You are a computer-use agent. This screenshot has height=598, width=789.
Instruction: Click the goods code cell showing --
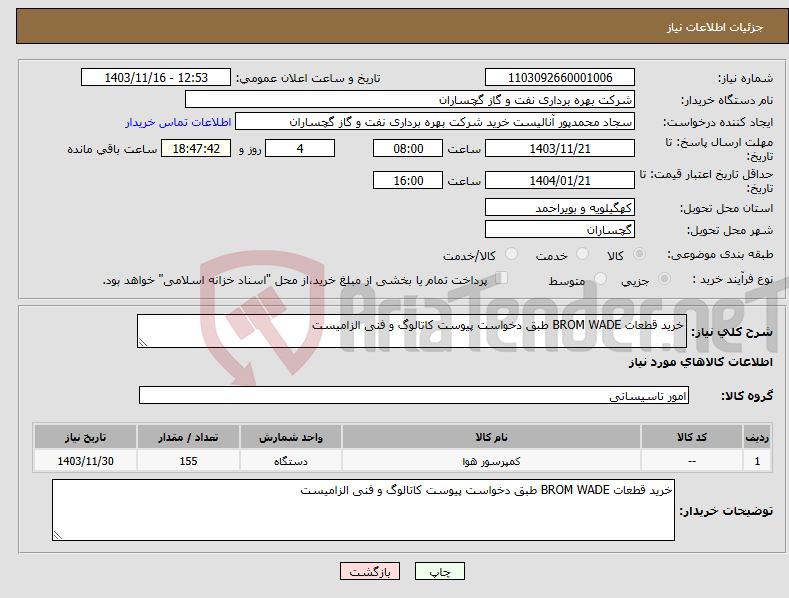691,461
